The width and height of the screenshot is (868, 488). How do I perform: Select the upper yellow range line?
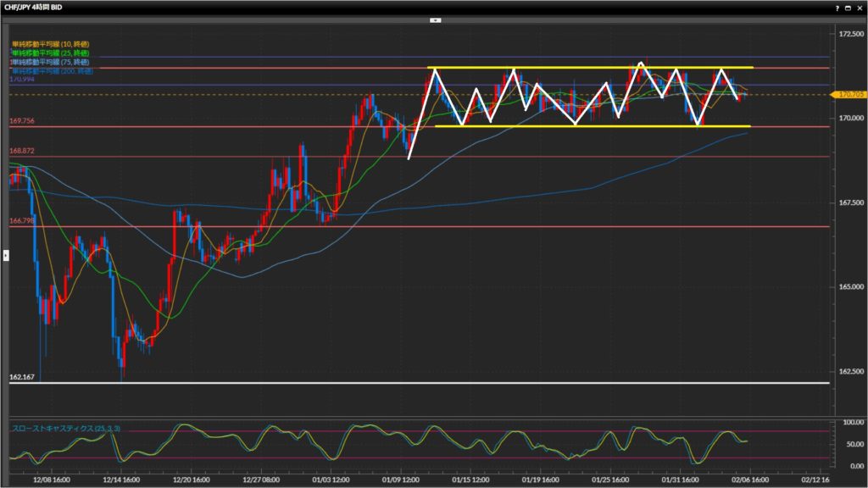point(593,68)
